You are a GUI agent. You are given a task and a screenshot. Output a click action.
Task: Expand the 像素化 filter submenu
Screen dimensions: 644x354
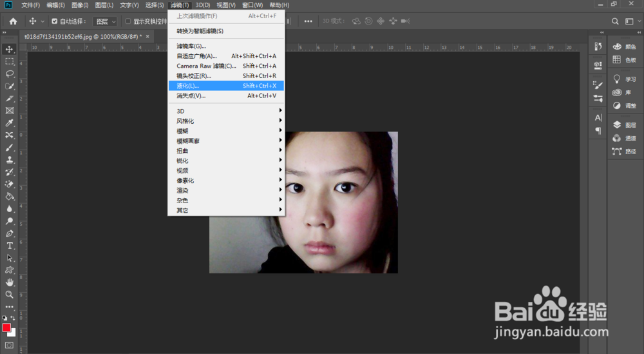tap(226, 181)
